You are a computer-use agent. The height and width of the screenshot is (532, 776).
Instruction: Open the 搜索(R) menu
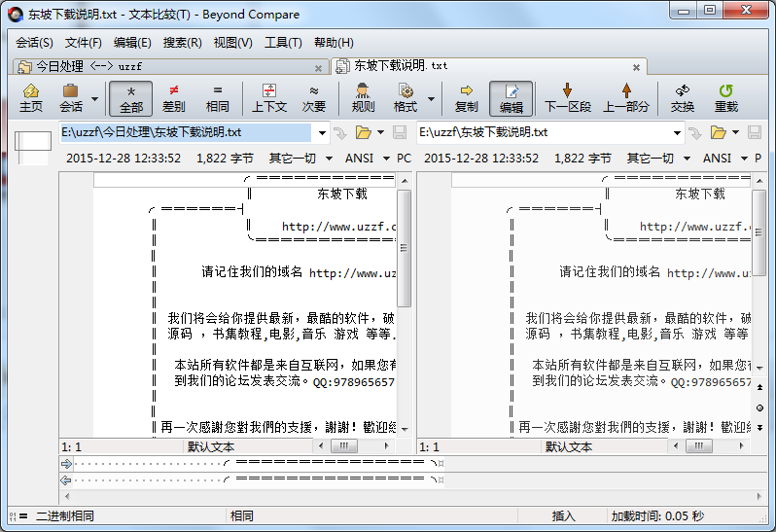tap(182, 43)
